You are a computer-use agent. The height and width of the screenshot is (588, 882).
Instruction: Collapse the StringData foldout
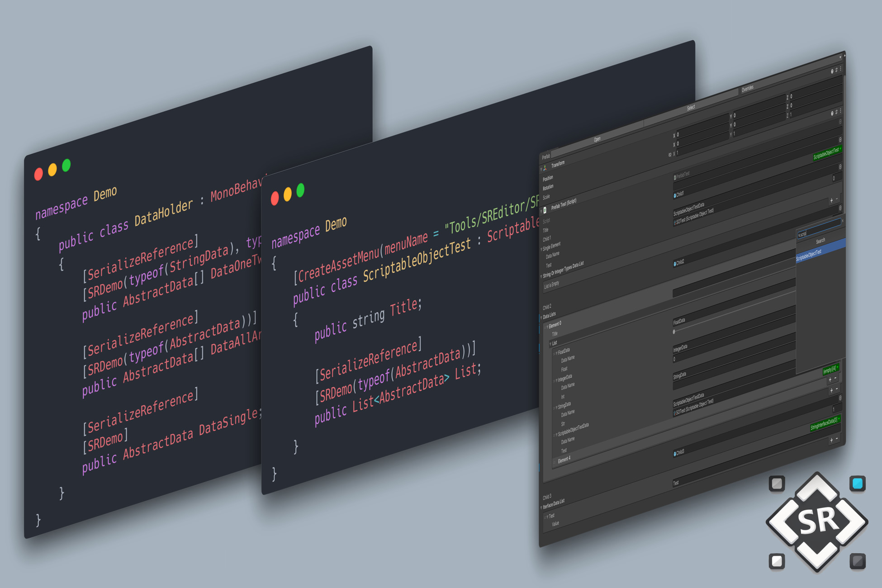click(557, 407)
